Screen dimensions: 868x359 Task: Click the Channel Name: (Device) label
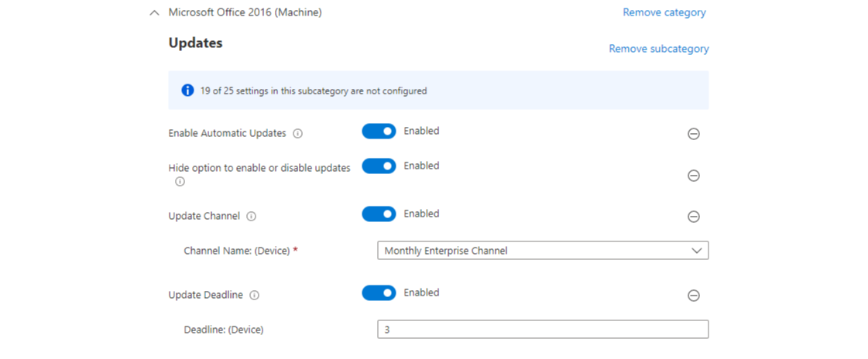(237, 251)
